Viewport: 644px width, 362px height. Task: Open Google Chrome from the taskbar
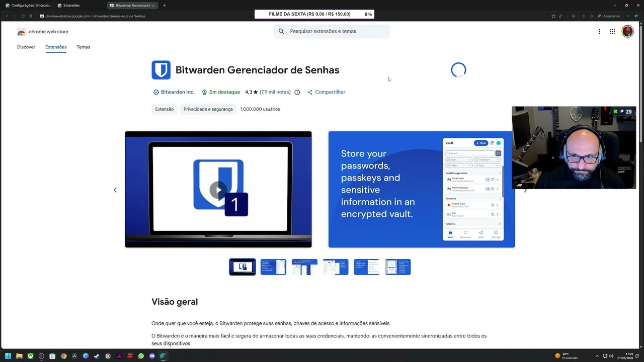[63, 356]
